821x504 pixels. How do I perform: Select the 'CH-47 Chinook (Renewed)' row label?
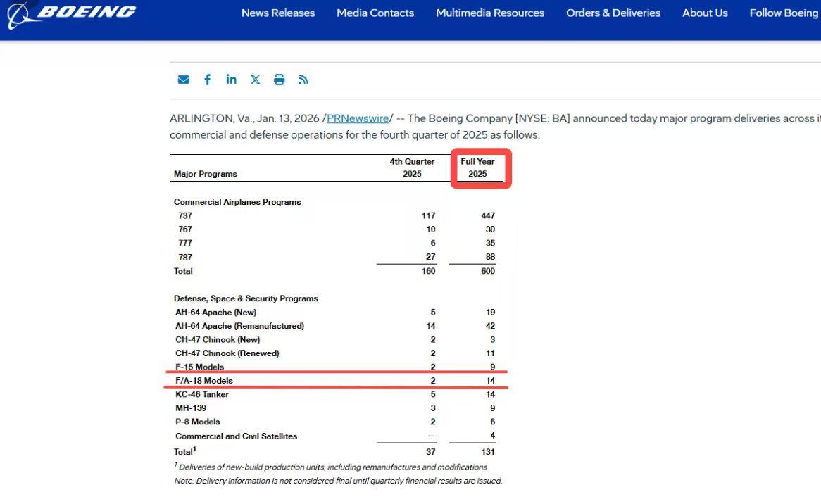click(227, 353)
